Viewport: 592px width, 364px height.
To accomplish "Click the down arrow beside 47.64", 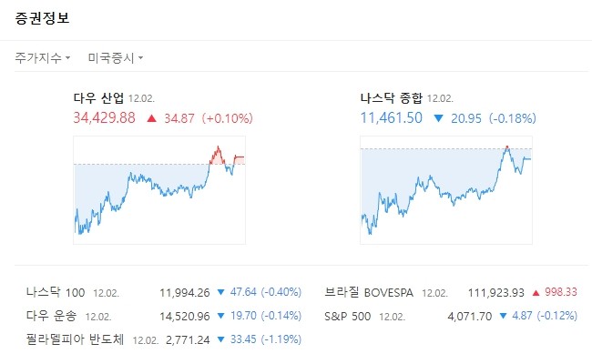I will click(x=220, y=293).
